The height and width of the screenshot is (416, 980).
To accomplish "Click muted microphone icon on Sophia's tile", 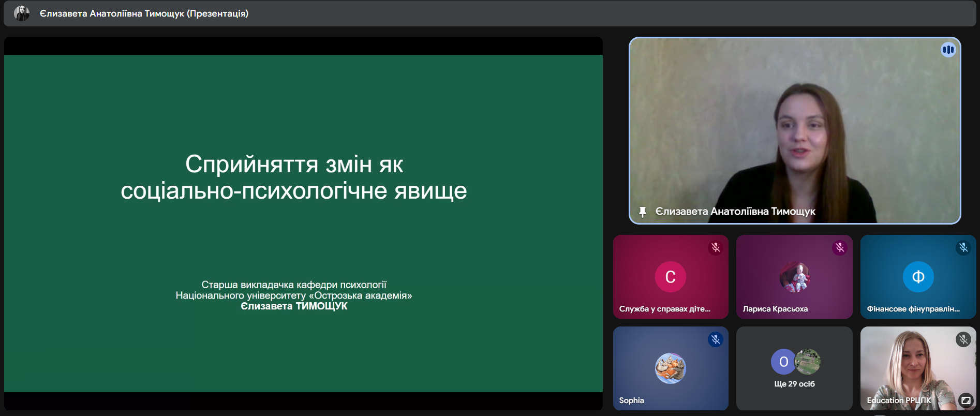I will (x=716, y=339).
